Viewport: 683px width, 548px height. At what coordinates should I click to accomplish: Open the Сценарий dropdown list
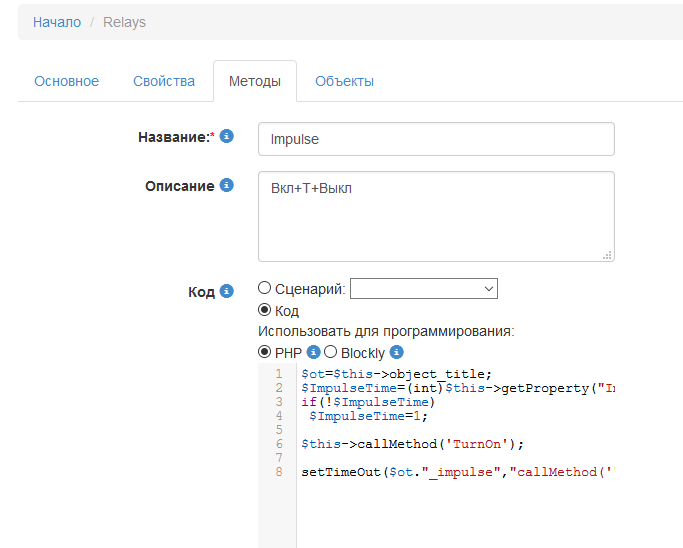(x=423, y=288)
